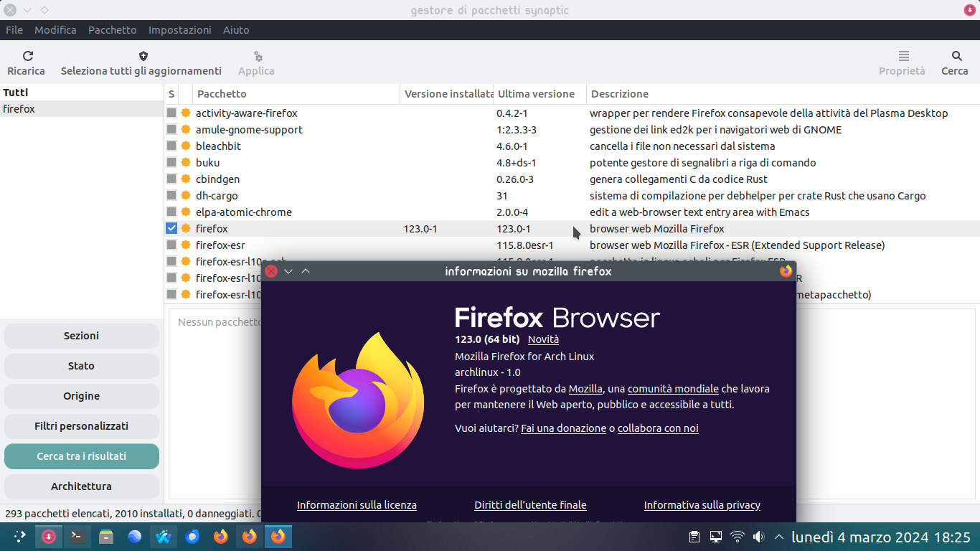Image resolution: width=980 pixels, height=551 pixels.
Task: Click the package icon beside buku
Action: [x=186, y=163]
